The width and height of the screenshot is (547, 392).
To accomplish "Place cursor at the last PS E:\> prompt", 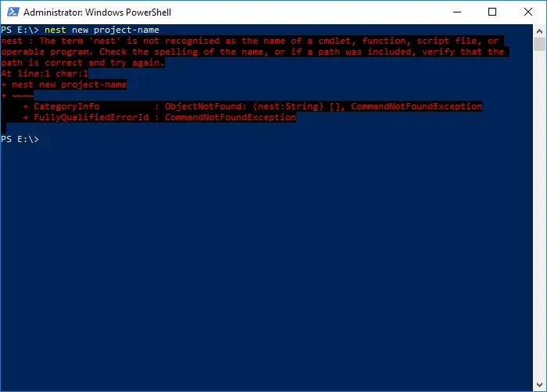I will (x=20, y=139).
